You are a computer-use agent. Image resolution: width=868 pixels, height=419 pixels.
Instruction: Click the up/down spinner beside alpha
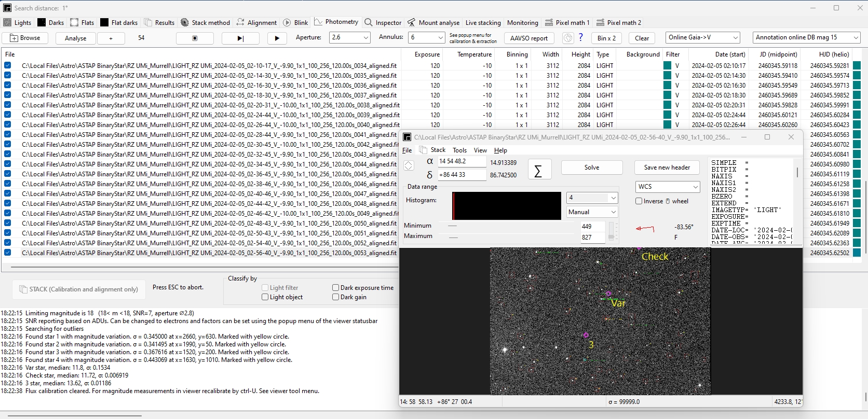pos(409,165)
